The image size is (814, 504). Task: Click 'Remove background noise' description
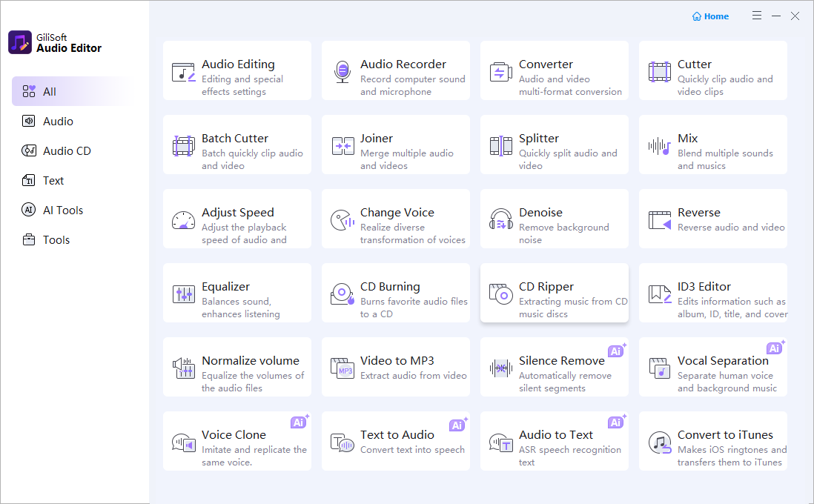coord(563,233)
